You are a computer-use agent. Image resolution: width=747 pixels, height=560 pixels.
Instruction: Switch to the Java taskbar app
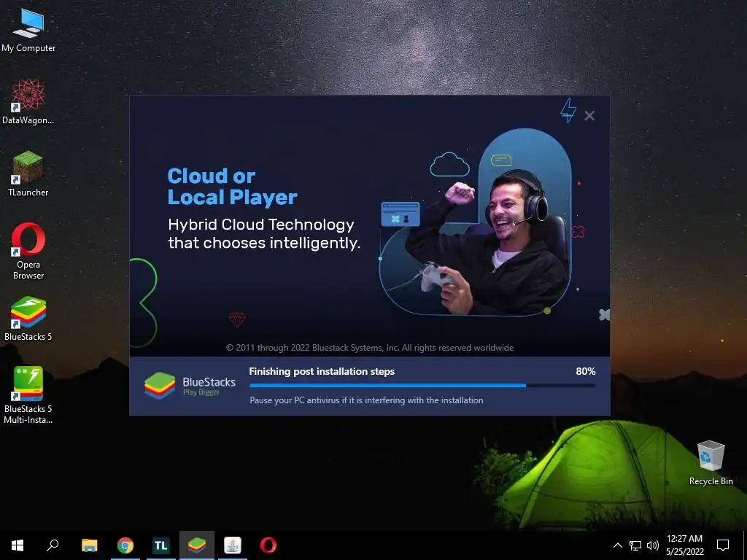pos(233,545)
